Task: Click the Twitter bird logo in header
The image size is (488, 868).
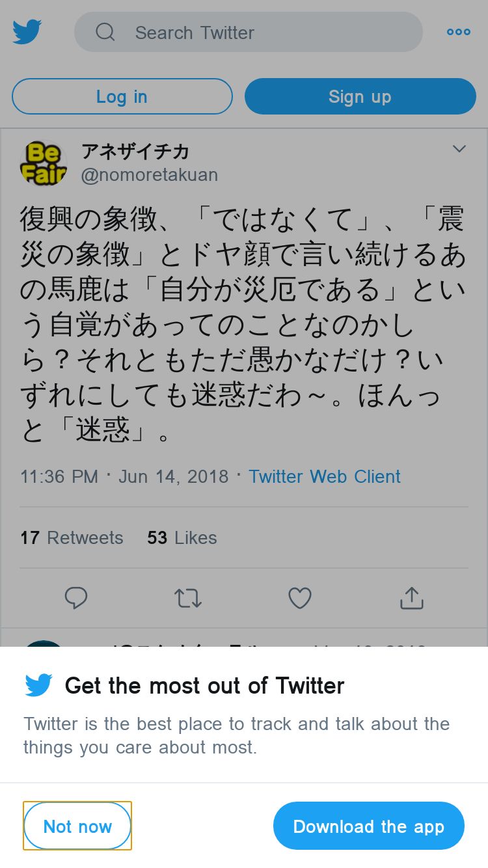Action: [27, 32]
